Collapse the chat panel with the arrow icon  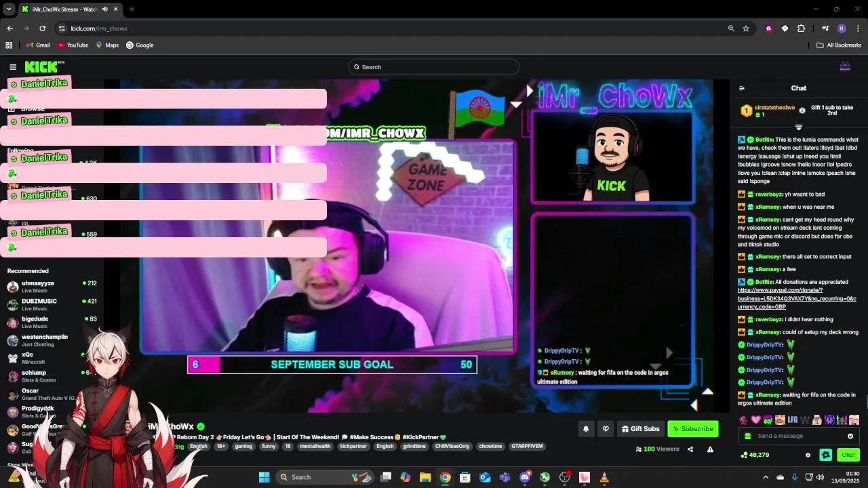pyautogui.click(x=742, y=88)
